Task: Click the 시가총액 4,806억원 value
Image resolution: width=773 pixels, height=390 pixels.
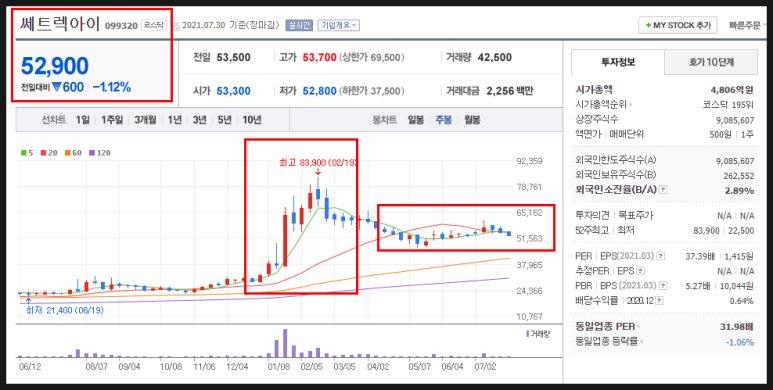Action: click(732, 90)
